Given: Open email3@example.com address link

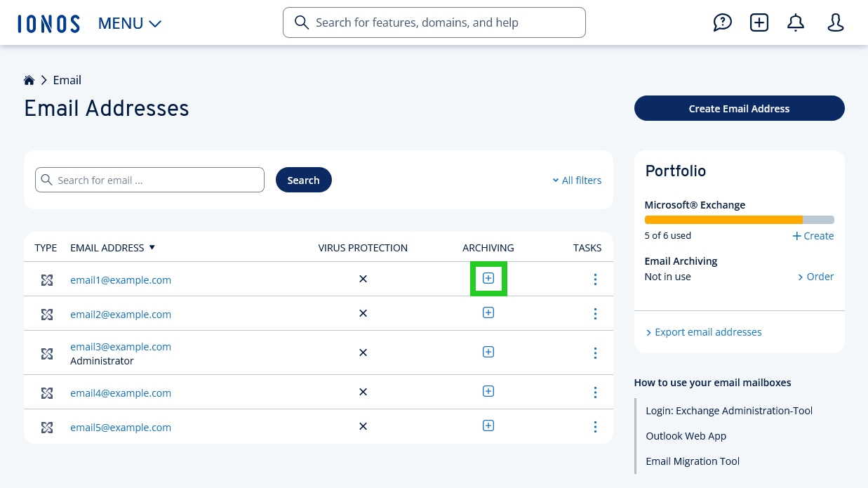Looking at the screenshot, I should (x=121, y=347).
